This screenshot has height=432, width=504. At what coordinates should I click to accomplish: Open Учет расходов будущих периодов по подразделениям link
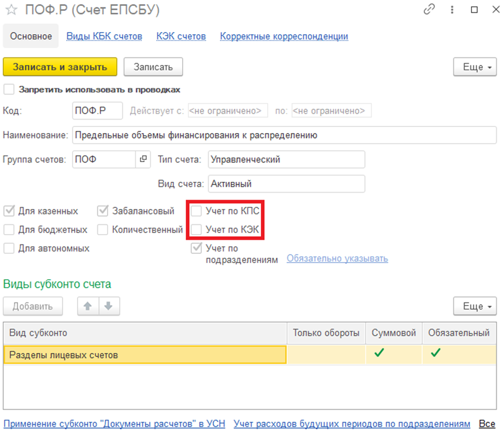pyautogui.click(x=352, y=424)
